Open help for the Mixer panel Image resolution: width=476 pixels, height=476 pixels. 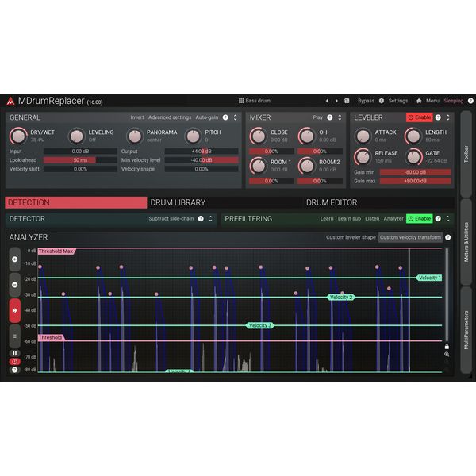[330, 117]
